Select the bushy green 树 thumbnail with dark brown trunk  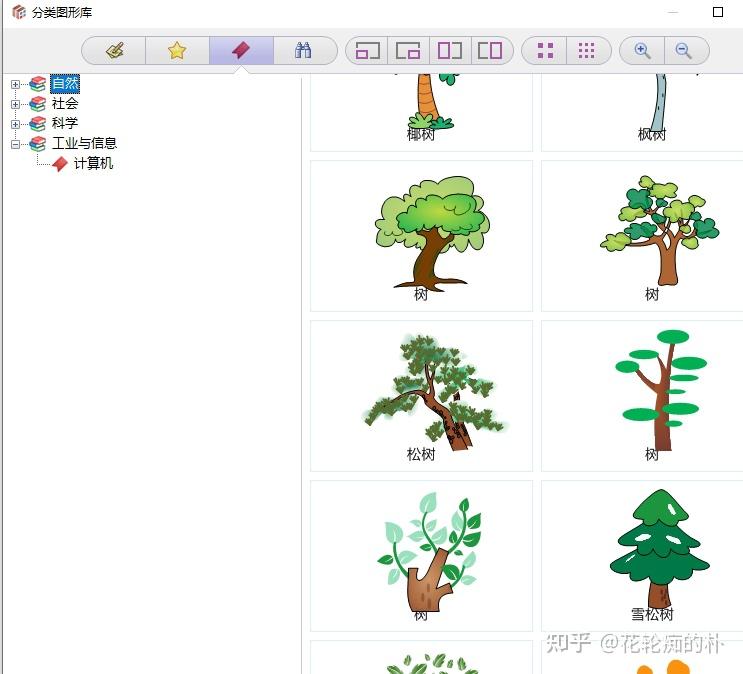pos(421,236)
